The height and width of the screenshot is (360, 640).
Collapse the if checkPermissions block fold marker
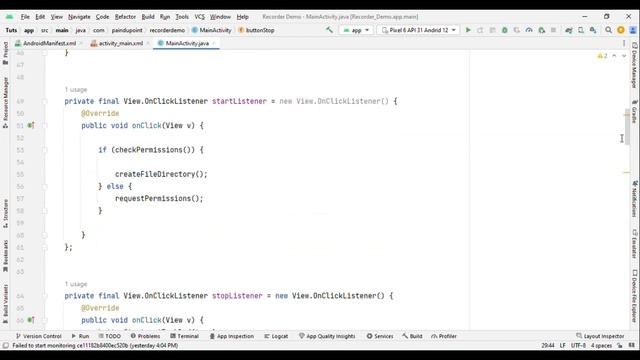coord(45,150)
